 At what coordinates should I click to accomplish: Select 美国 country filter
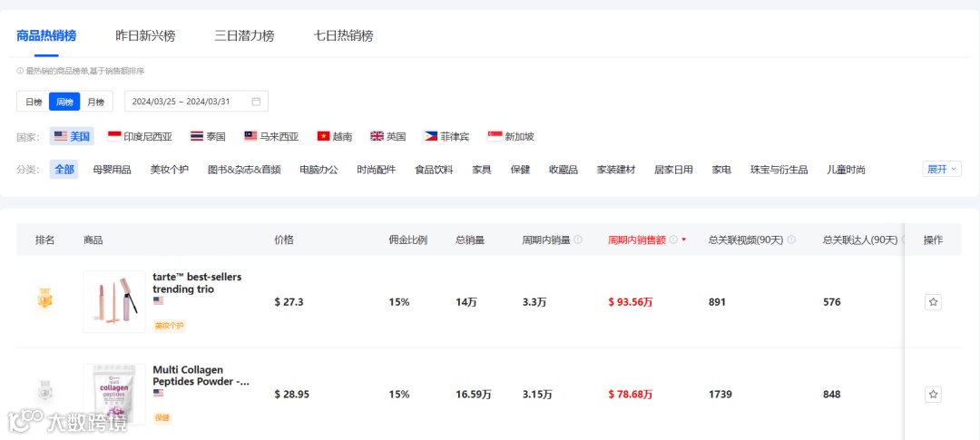[x=72, y=136]
